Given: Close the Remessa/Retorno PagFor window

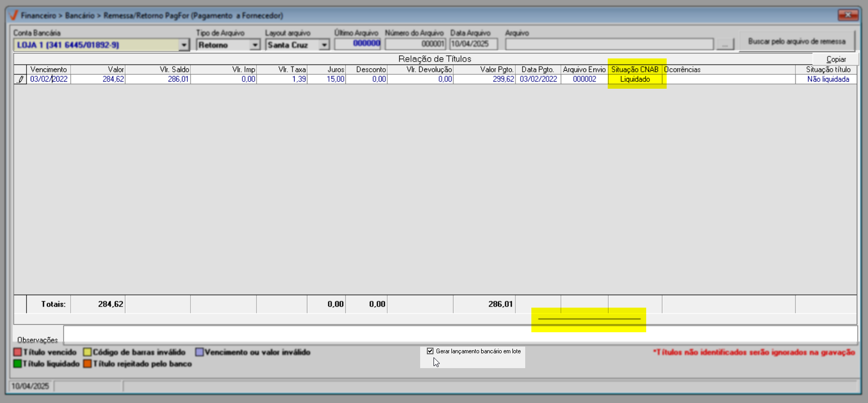Looking at the screenshot, I should 848,15.
